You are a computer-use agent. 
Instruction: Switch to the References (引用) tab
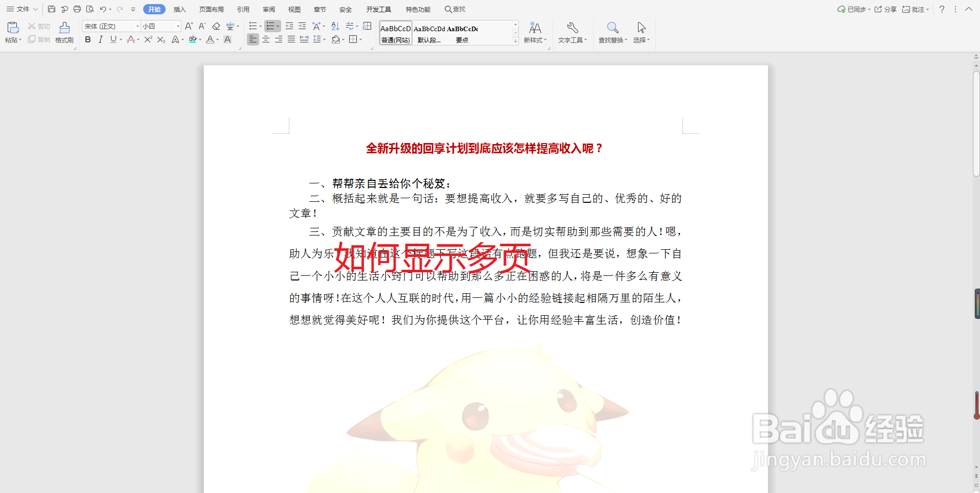pos(243,9)
